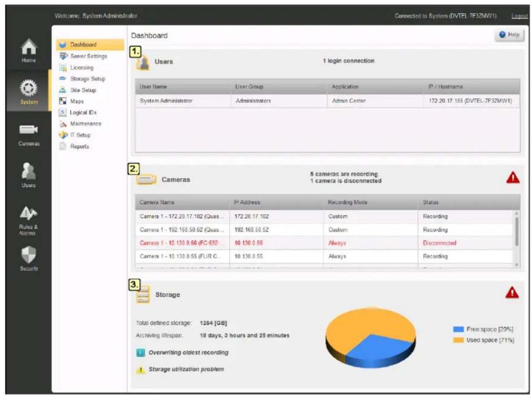Open the Home section icon
Image resolution: width=532 pixels, height=397 pixels.
[29, 46]
